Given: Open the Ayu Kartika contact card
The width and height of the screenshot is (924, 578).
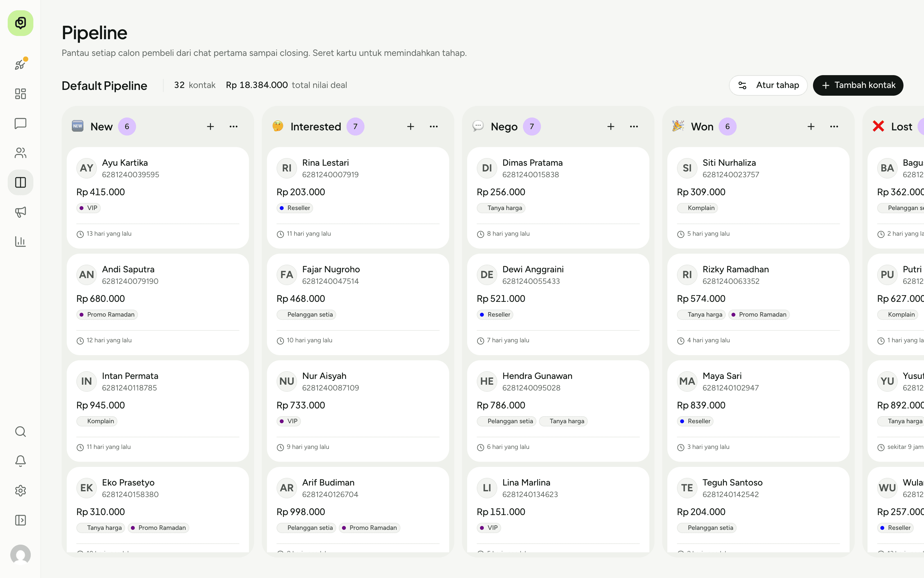Looking at the screenshot, I should [x=158, y=197].
